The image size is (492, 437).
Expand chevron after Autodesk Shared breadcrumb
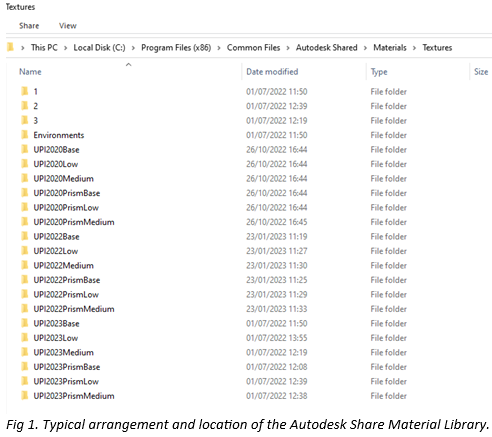(x=365, y=48)
